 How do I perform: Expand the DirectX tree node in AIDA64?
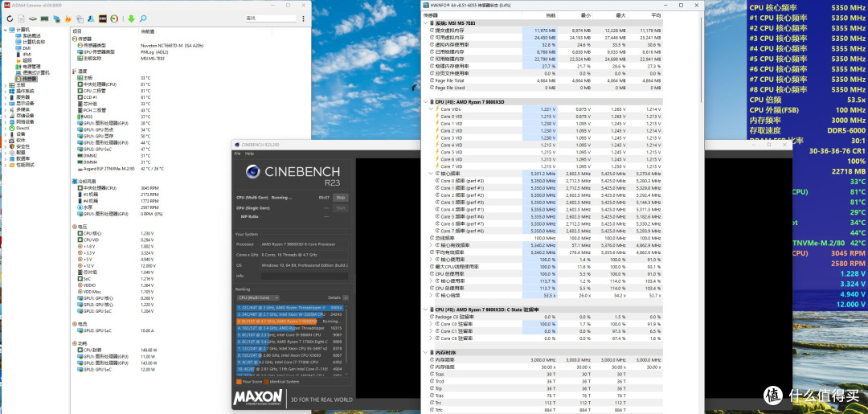click(x=5, y=128)
